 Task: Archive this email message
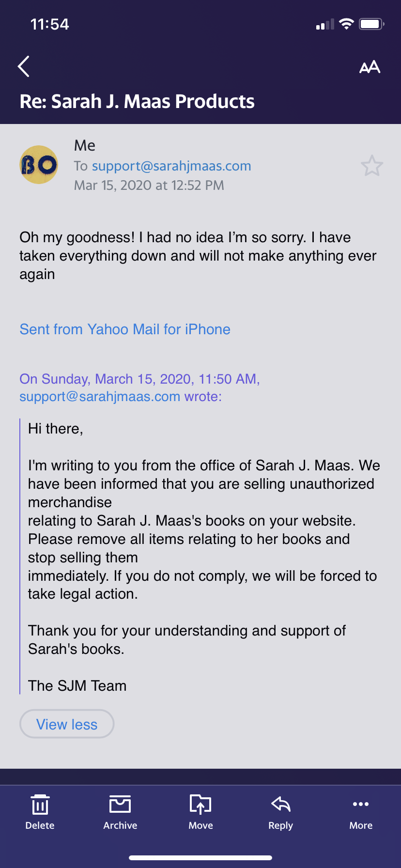coord(120,812)
